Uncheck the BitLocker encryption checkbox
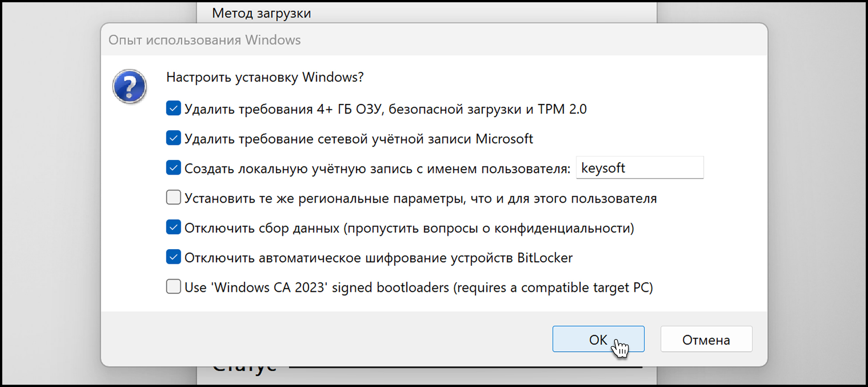868x387 pixels. pyautogui.click(x=174, y=257)
